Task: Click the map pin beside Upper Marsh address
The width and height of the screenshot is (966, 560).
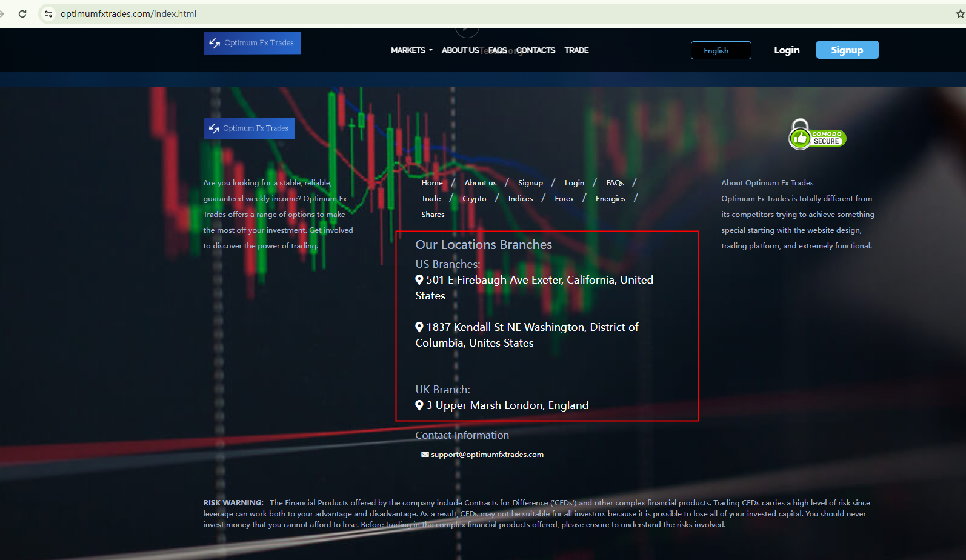Action: 419,405
